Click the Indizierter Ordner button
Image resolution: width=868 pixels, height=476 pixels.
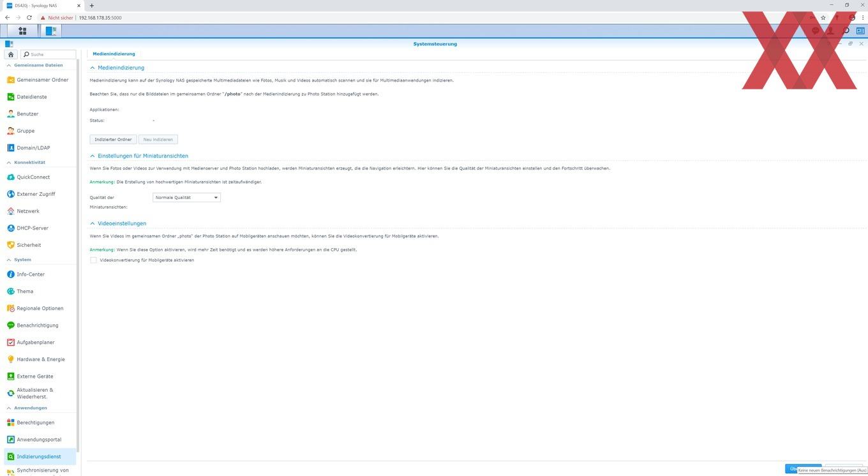click(113, 139)
